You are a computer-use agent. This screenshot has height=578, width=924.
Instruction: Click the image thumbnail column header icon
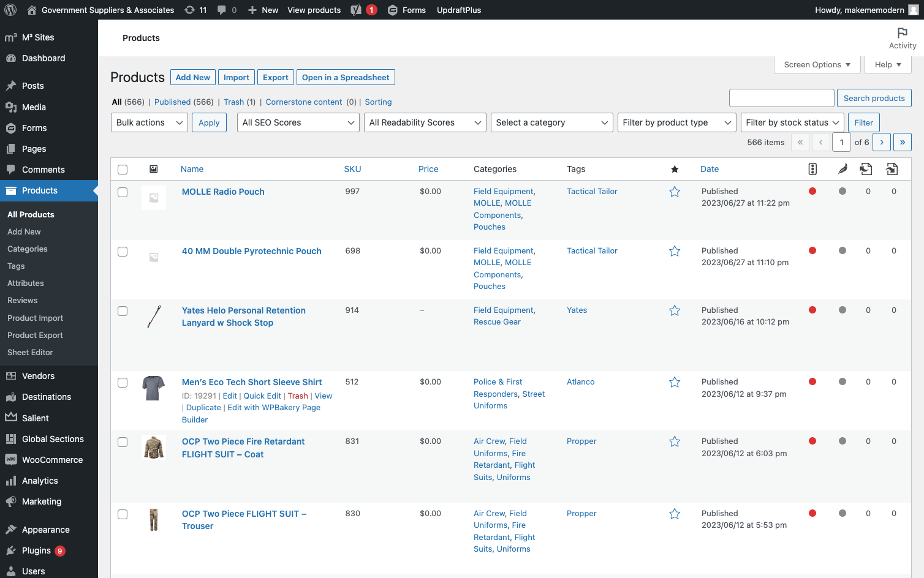click(154, 169)
